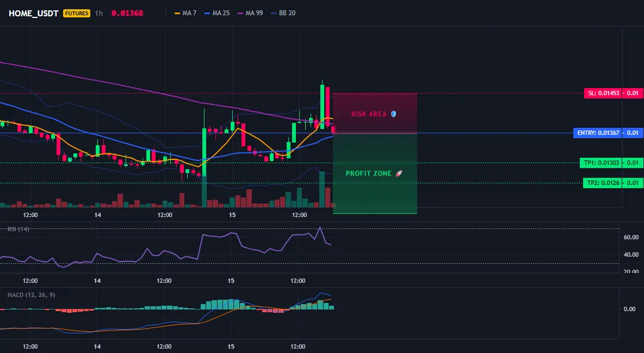
Task: Toggle the BB 20 legend entry
Action: [283, 13]
